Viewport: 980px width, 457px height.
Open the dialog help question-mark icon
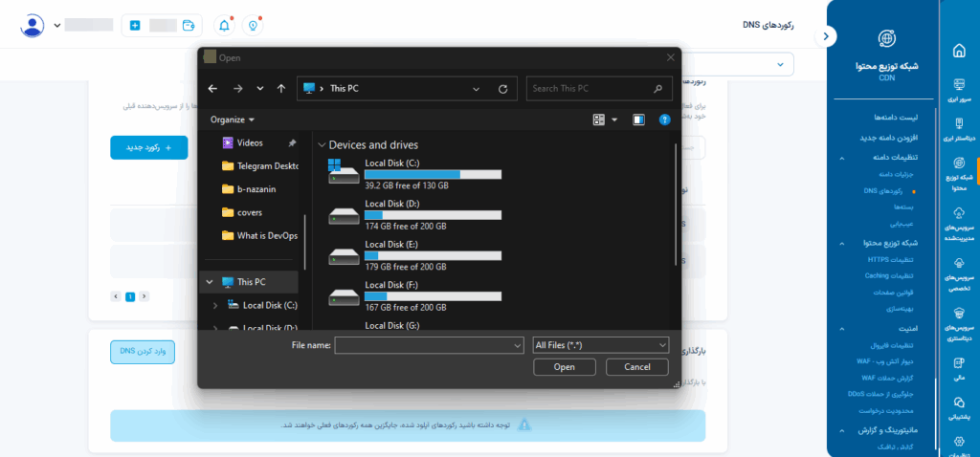pyautogui.click(x=664, y=120)
